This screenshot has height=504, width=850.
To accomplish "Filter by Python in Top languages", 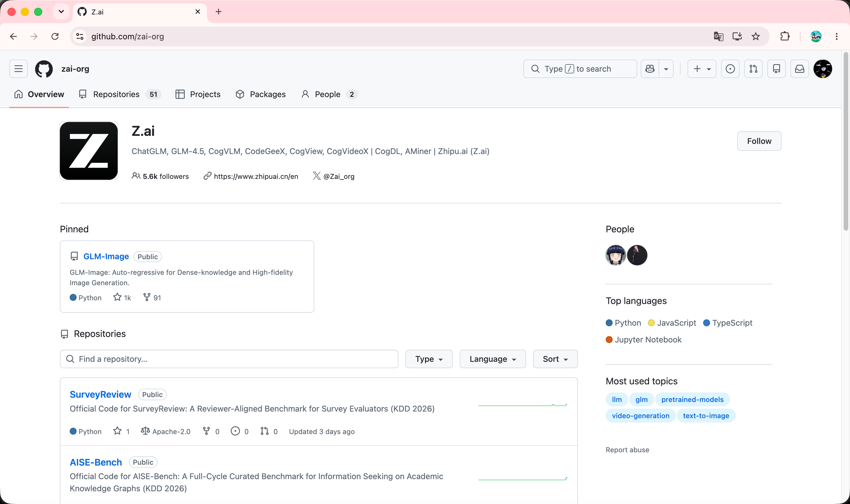I will (x=623, y=323).
